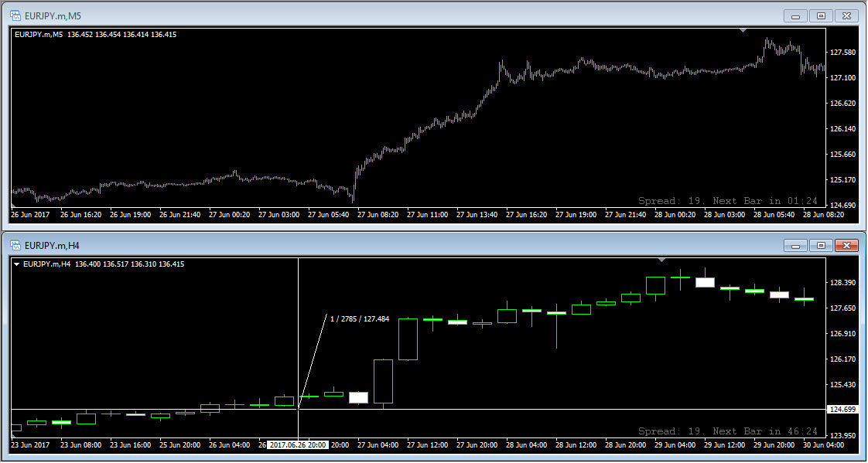This screenshot has height=463, width=868.
Task: Click time label 28 Jun 08:20
Action: [x=824, y=215]
